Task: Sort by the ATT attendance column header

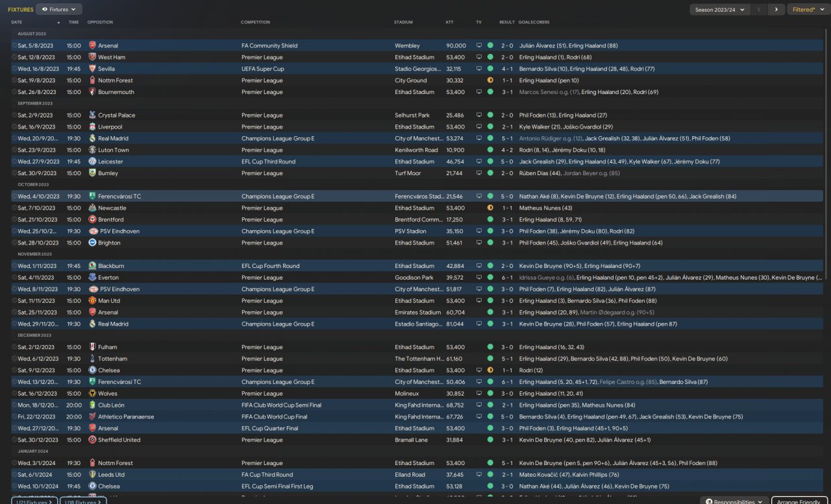Action: click(449, 22)
